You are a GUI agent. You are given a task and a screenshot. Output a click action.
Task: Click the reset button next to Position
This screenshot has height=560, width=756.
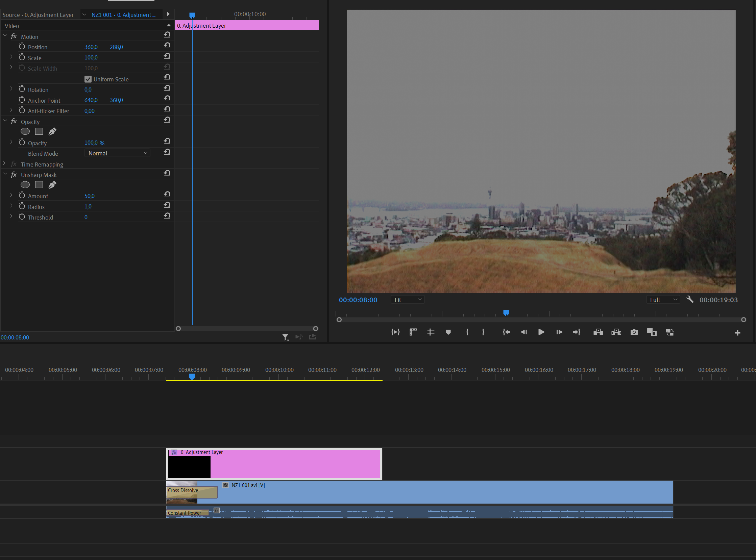pos(167,45)
